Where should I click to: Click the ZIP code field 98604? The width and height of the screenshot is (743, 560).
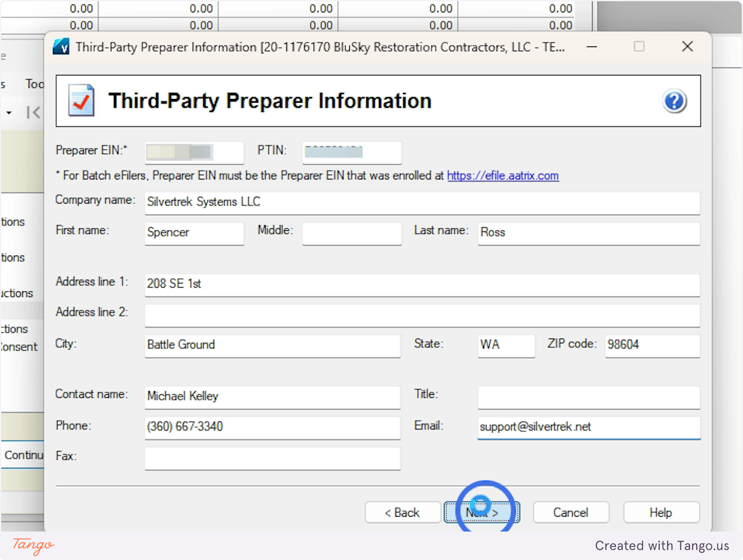point(653,346)
